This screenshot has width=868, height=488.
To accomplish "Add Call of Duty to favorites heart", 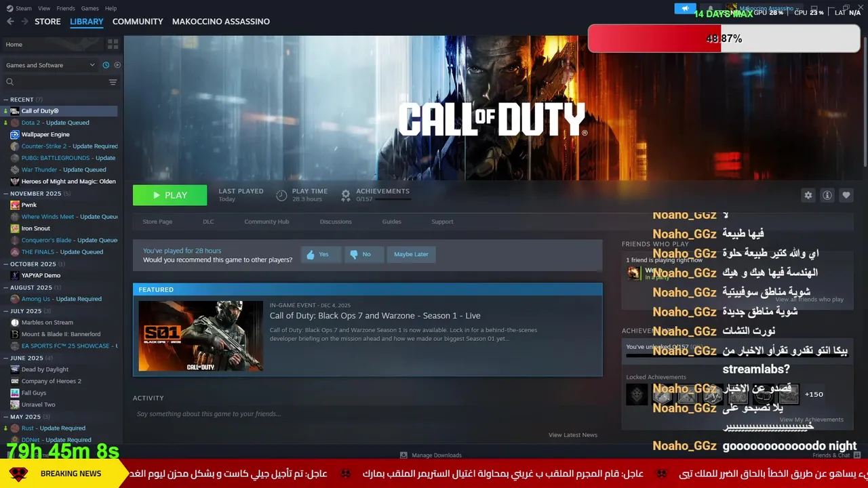I will (x=846, y=195).
